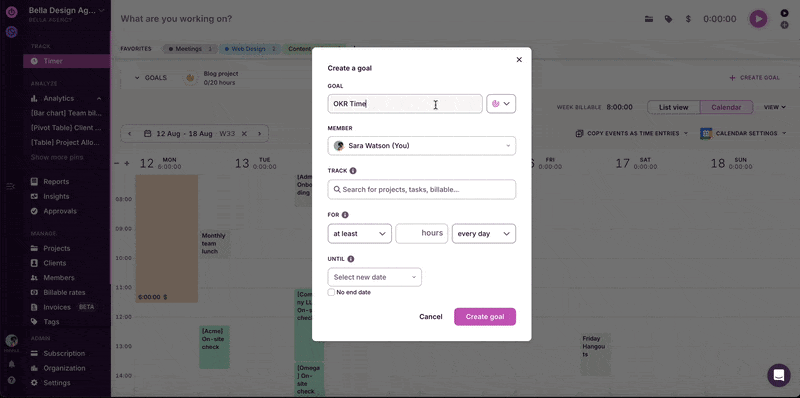Open the chat support bubble
Viewport: 800px width, 398px height.
tap(779, 375)
